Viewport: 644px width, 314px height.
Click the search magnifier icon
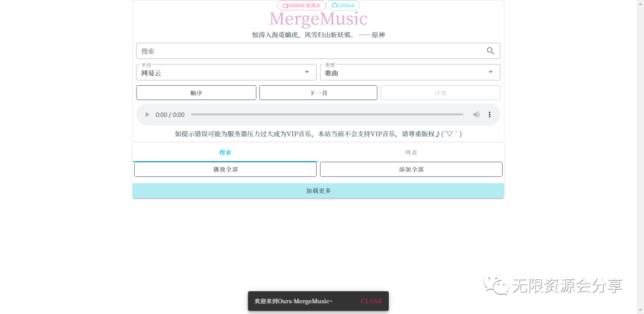tap(490, 51)
